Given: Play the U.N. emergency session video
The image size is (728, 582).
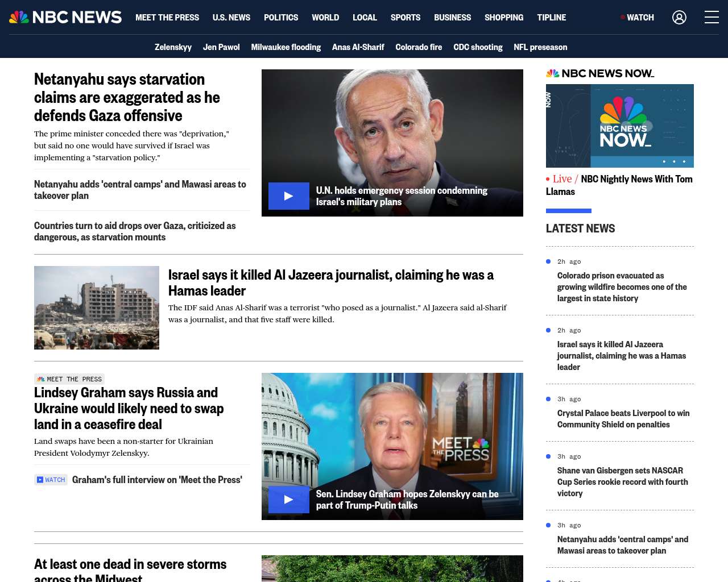Looking at the screenshot, I should 289,196.
